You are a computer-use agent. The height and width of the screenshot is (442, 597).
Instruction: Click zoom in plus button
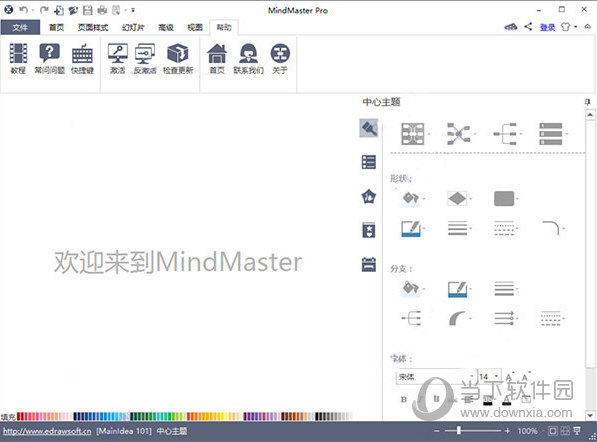tap(507, 431)
